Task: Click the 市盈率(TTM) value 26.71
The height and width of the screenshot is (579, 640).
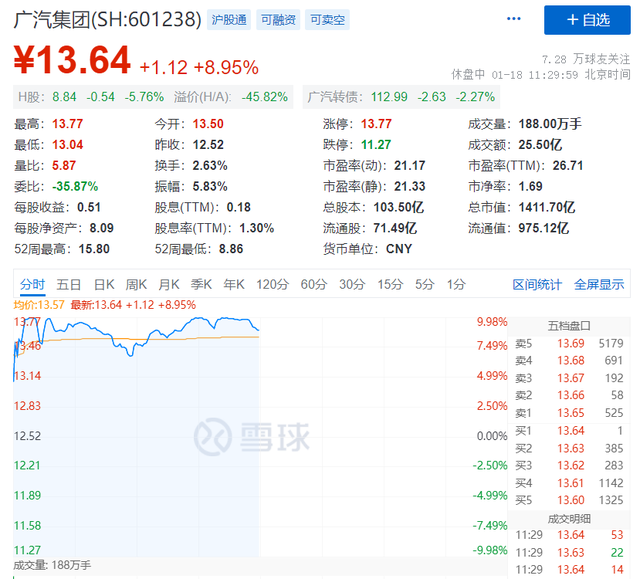Action: point(568,165)
